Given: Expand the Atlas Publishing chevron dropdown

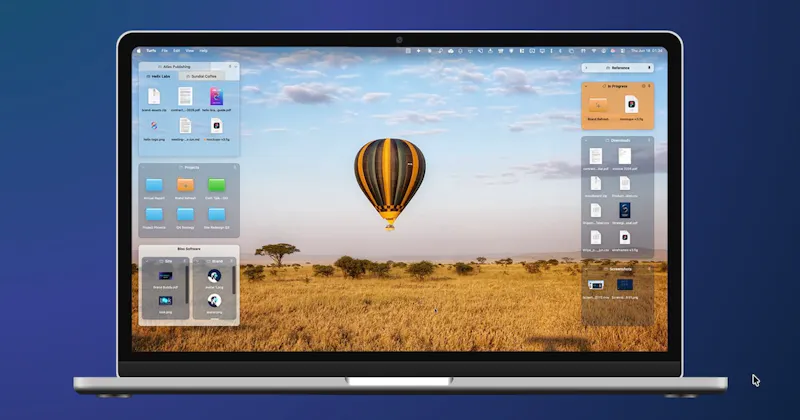Looking at the screenshot, I should pos(235,67).
